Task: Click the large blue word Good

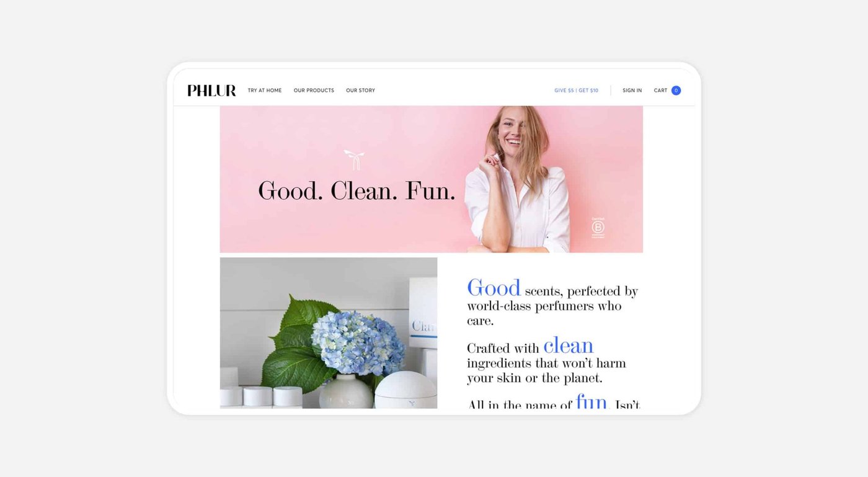Action: (494, 288)
